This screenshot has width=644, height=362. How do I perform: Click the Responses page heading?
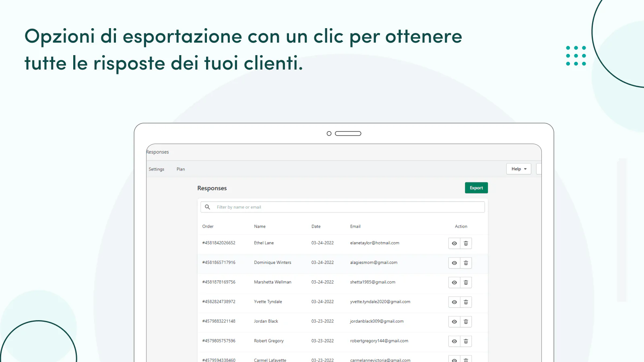(212, 188)
